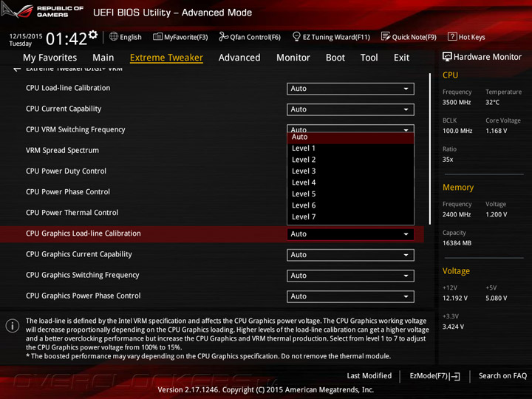Open Qfan Control(F6)
Image resolution: width=532 pixels, height=399 pixels.
click(250, 37)
